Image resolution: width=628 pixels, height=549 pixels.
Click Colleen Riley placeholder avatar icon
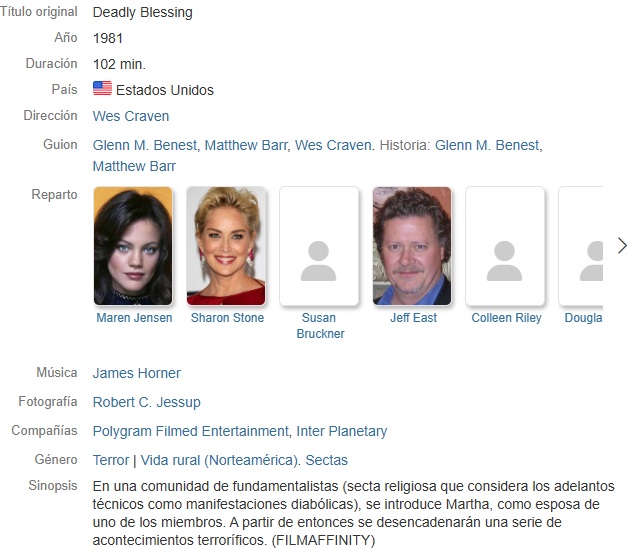tap(505, 260)
